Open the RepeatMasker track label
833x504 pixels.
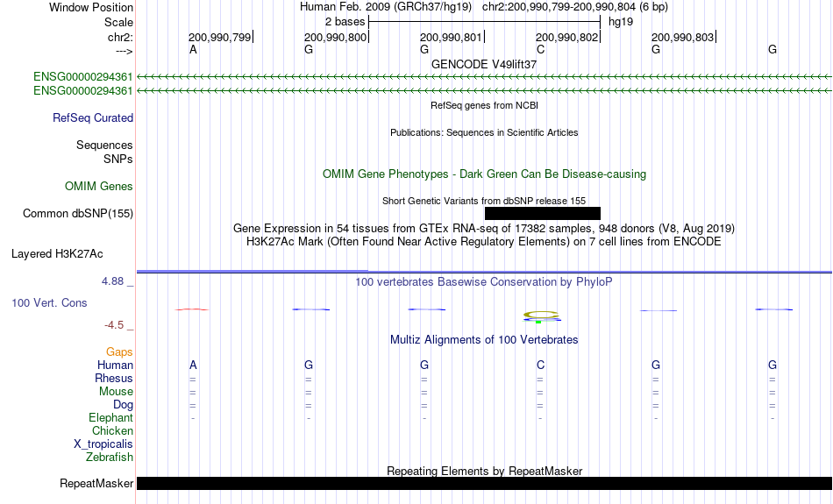[96, 483]
